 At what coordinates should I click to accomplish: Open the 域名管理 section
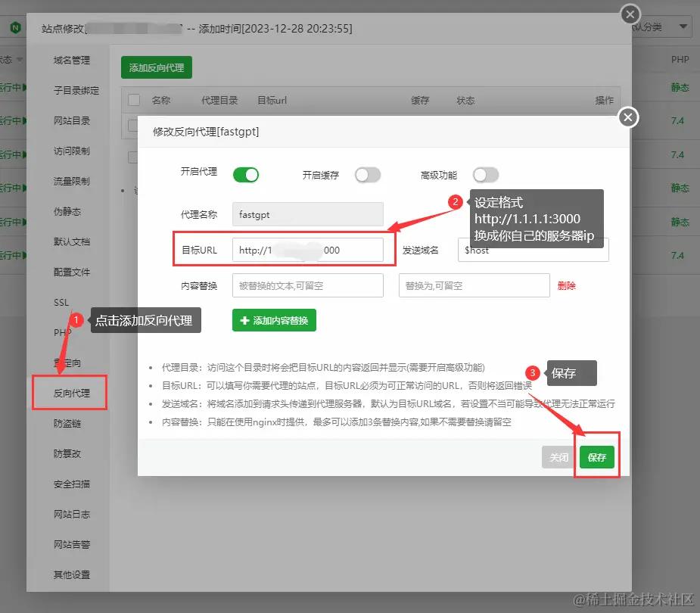pyautogui.click(x=70, y=61)
